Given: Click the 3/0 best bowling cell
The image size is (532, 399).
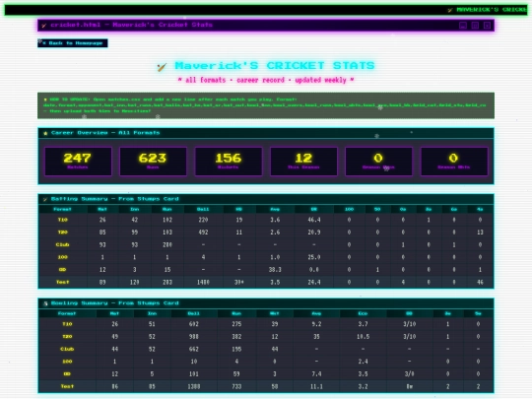Looking at the screenshot, I should point(409,374).
